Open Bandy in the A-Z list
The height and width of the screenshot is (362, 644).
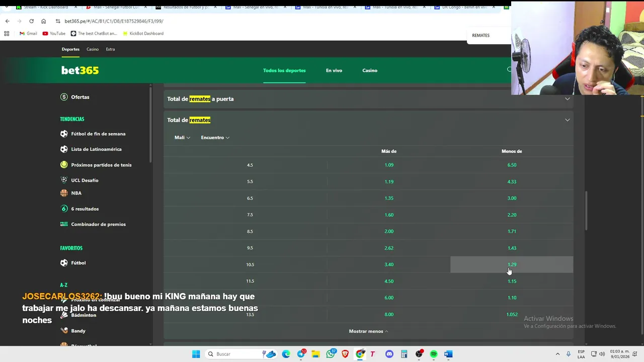click(72, 331)
